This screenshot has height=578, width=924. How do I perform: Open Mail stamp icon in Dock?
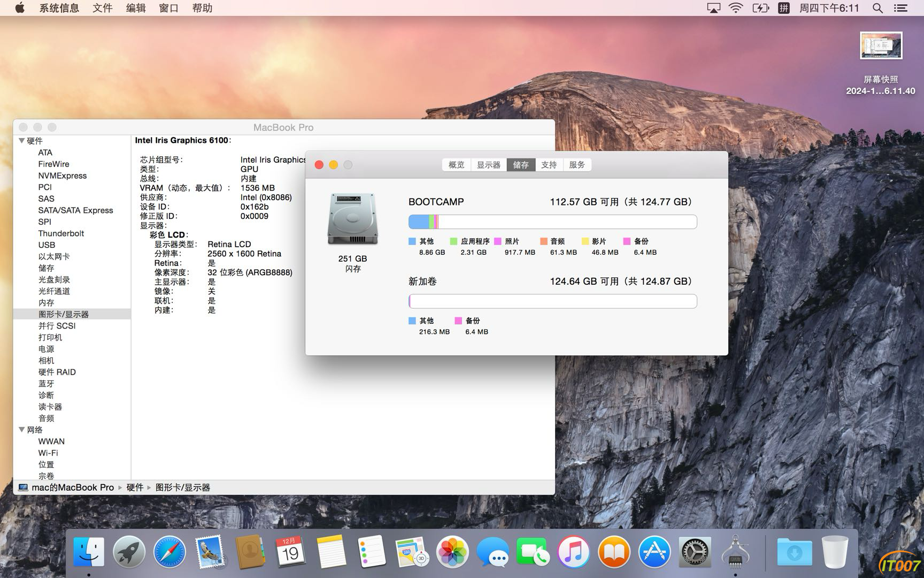pos(210,552)
